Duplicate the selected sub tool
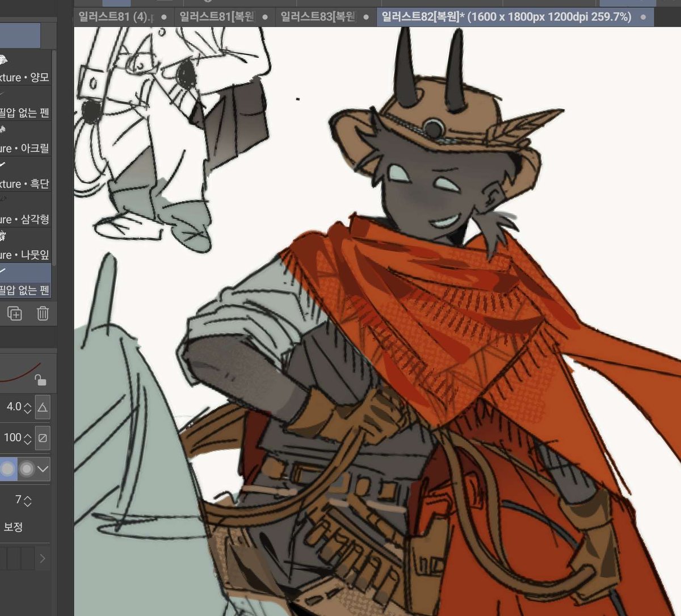Viewport: 681px width, 616px height. coord(15,313)
